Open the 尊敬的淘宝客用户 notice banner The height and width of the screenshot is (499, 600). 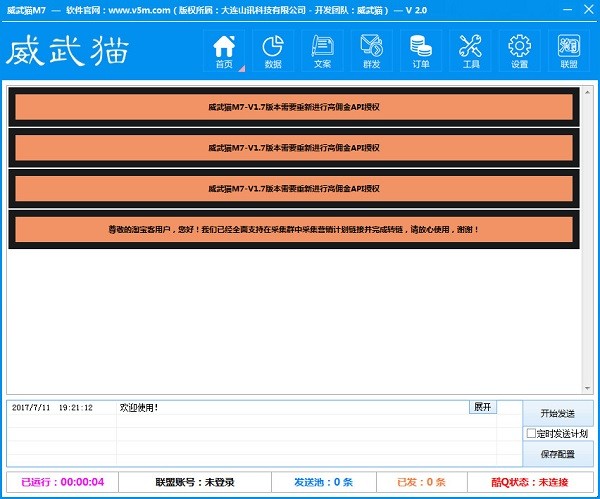tap(294, 229)
